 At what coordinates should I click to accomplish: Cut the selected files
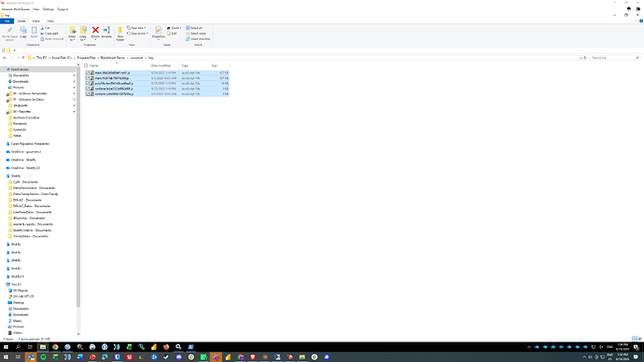pos(45,28)
